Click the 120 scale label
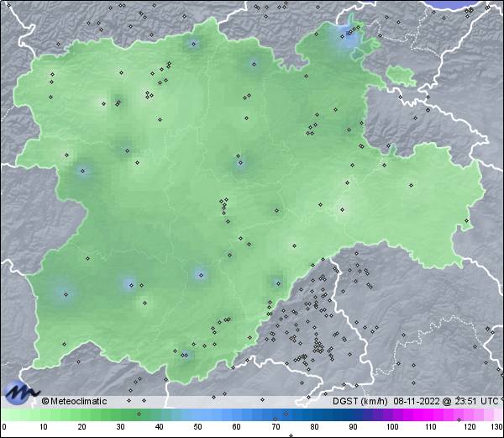The height and width of the screenshot is (438, 504). (470, 427)
